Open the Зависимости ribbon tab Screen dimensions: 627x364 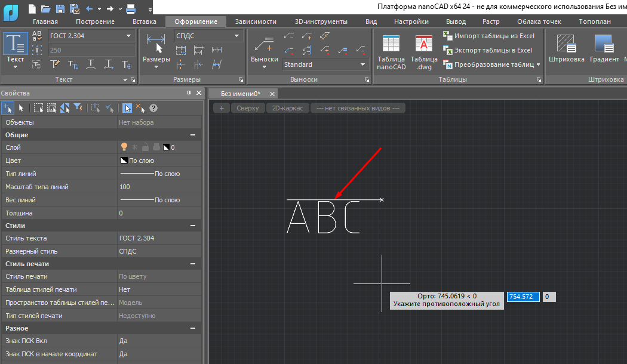[x=256, y=21]
